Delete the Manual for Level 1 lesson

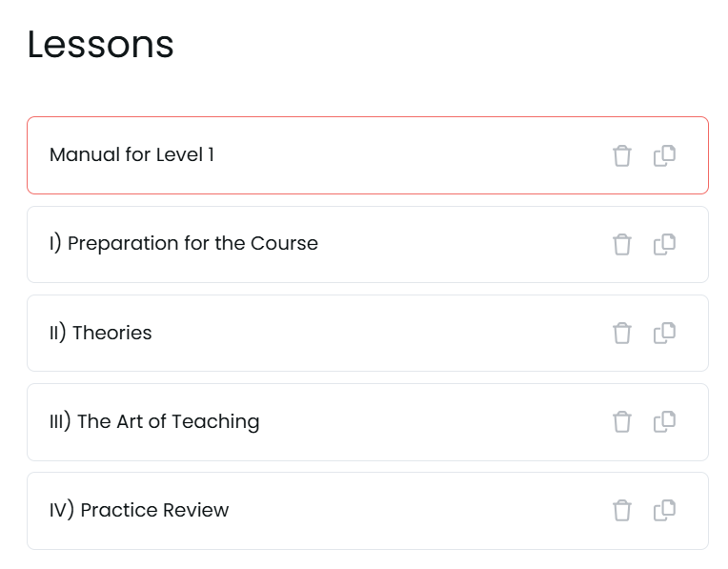pyautogui.click(x=622, y=155)
